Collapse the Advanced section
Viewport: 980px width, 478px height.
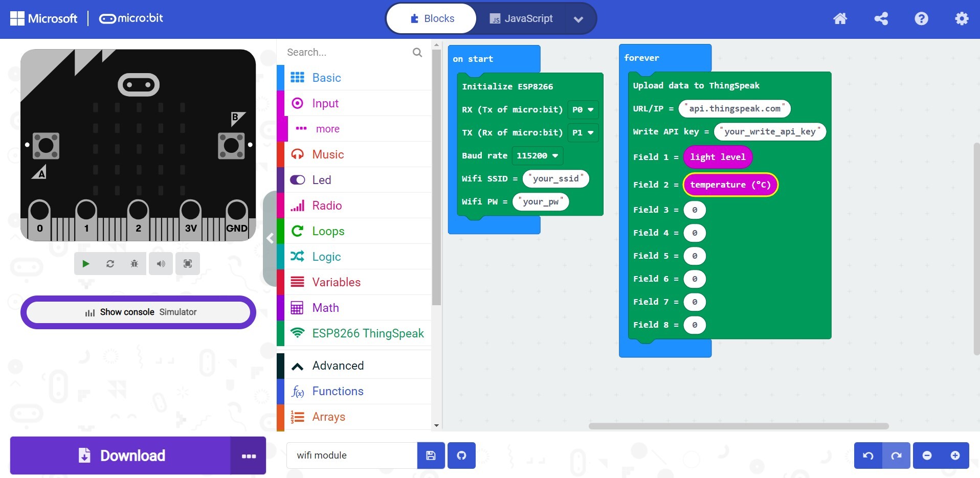click(x=354, y=366)
